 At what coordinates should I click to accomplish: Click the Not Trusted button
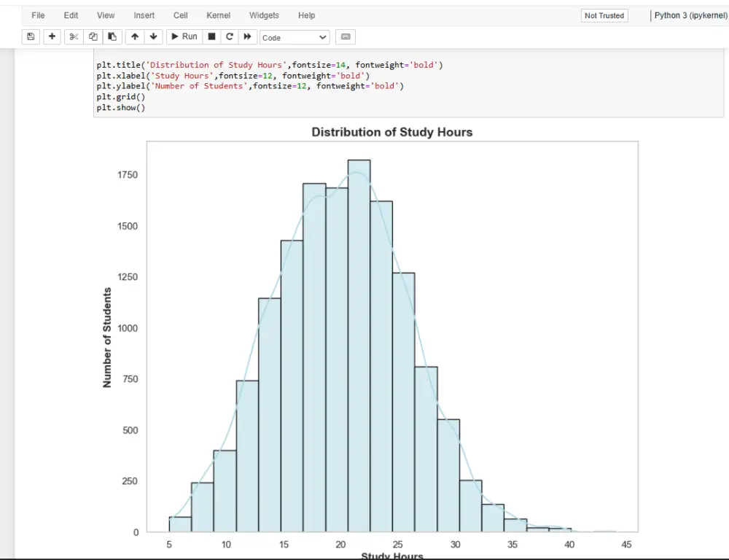point(604,15)
